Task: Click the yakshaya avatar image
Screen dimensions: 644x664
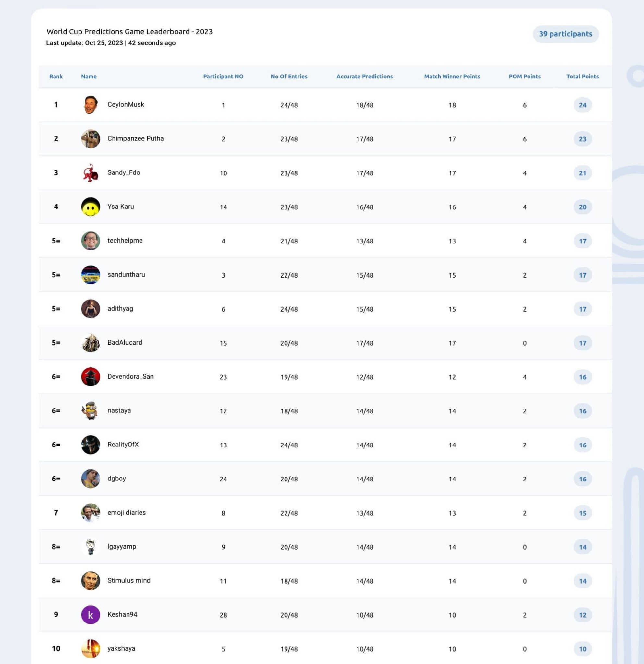Action: [91, 648]
